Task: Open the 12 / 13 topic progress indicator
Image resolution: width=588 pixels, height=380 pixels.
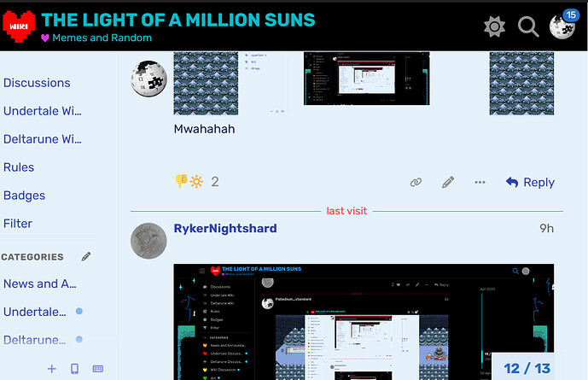Action: (527, 368)
